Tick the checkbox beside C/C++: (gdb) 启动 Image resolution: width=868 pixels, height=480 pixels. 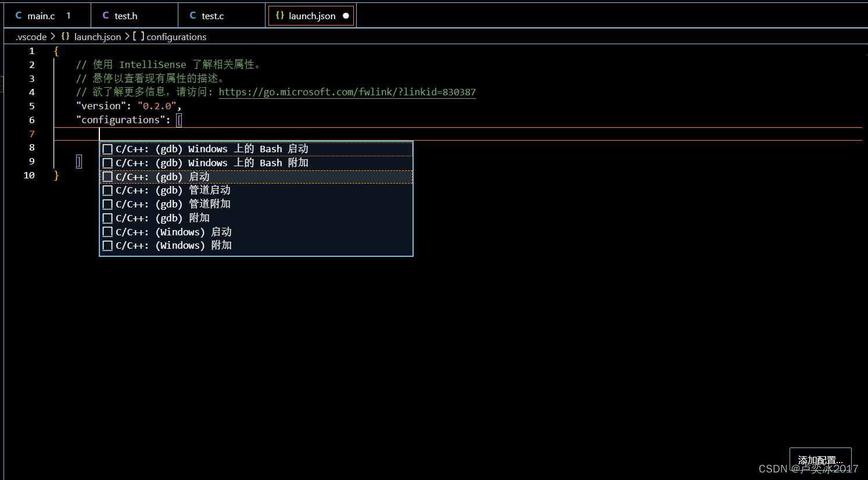pyautogui.click(x=107, y=176)
